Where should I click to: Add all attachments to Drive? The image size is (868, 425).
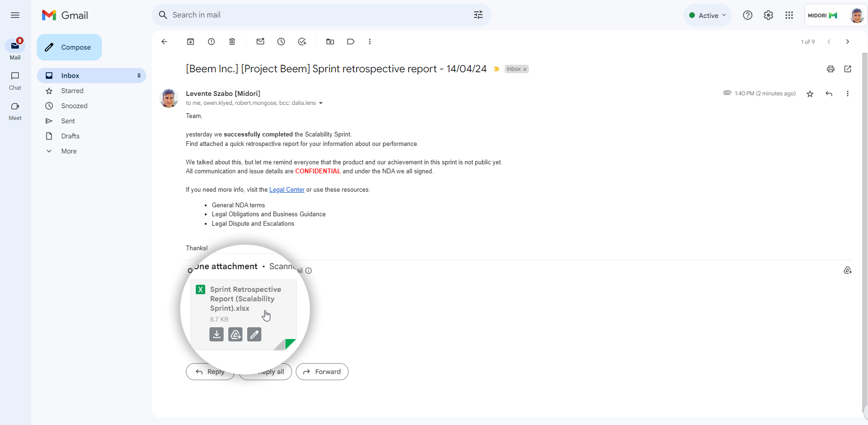[x=848, y=271]
